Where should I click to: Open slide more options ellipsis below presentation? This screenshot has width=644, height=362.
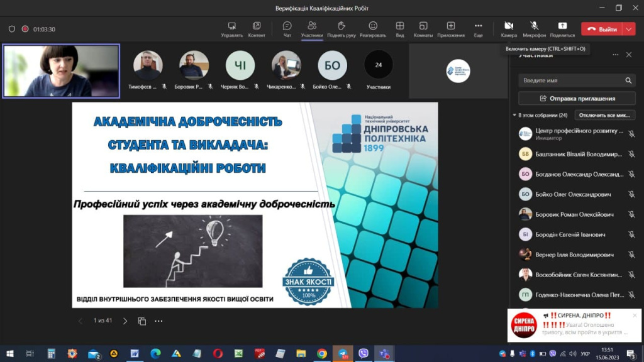pos(158,321)
